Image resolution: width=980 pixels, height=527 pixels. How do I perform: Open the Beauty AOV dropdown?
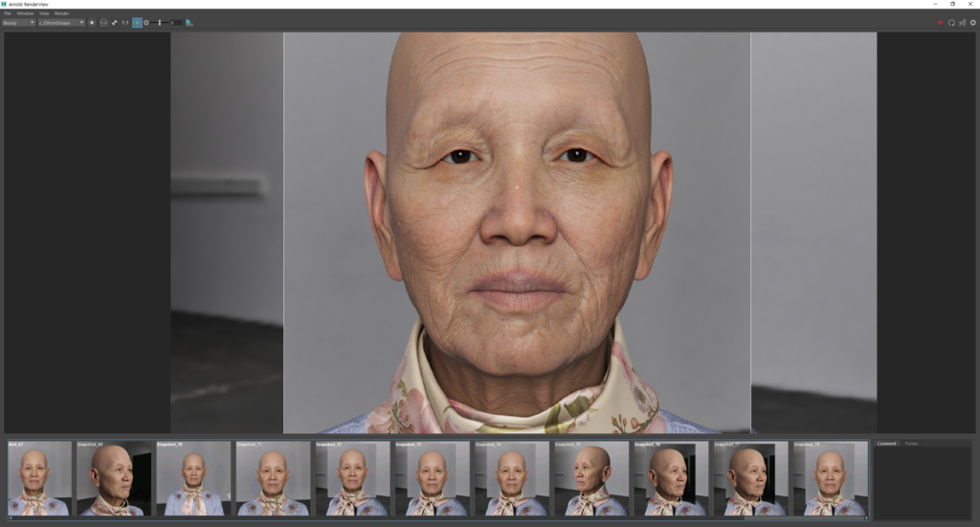click(18, 23)
